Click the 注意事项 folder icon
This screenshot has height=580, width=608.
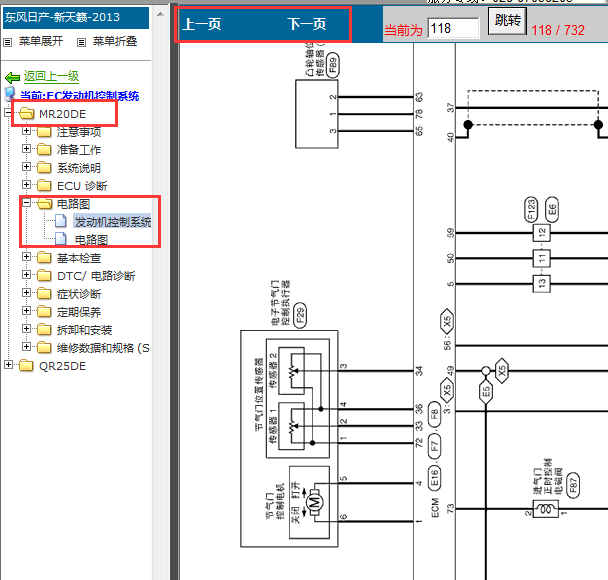44,132
